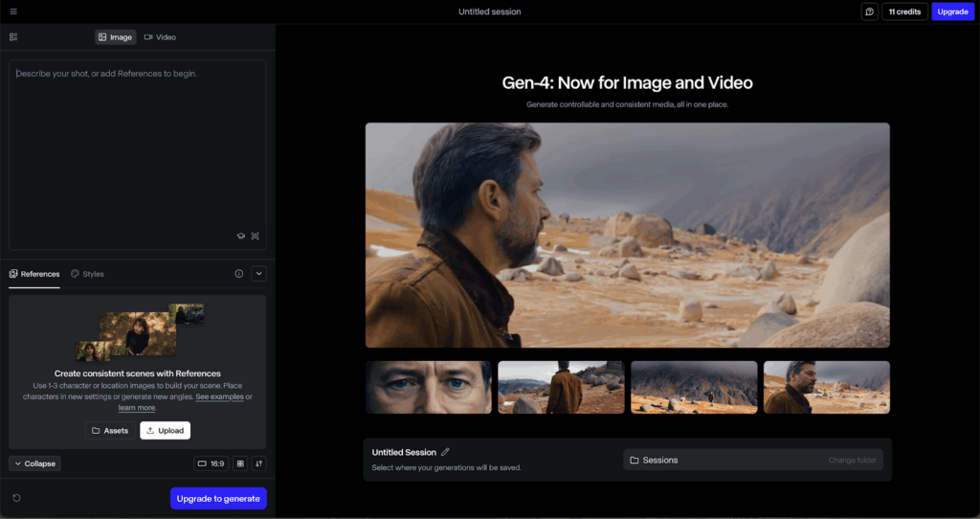Image resolution: width=980 pixels, height=519 pixels.
Task: Click 'Create consistent scenes with References' heading
Action: (x=138, y=373)
